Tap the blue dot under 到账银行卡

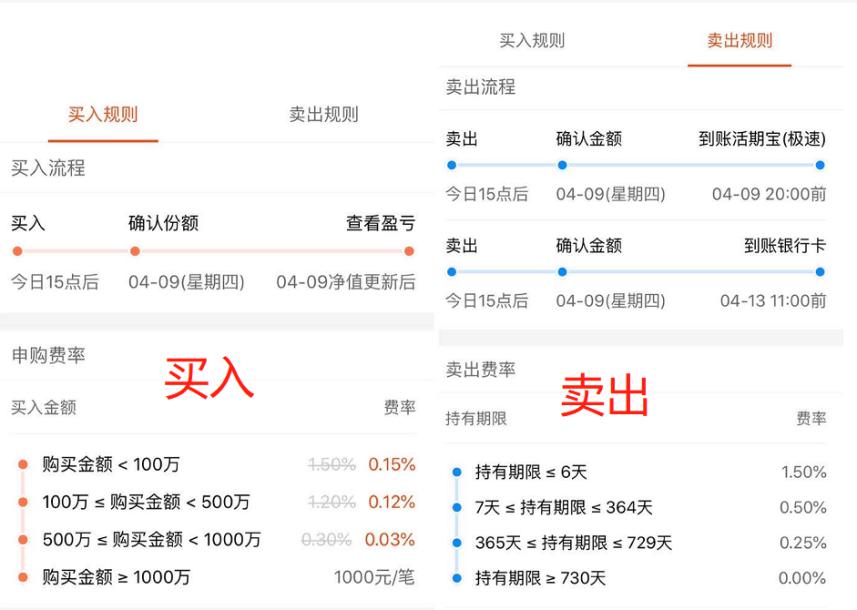[x=820, y=271]
